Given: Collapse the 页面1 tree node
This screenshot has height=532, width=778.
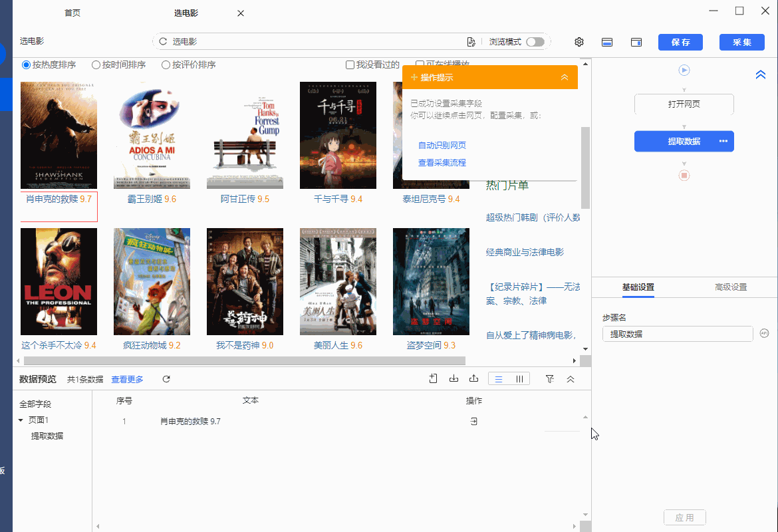Looking at the screenshot, I should pyautogui.click(x=21, y=420).
